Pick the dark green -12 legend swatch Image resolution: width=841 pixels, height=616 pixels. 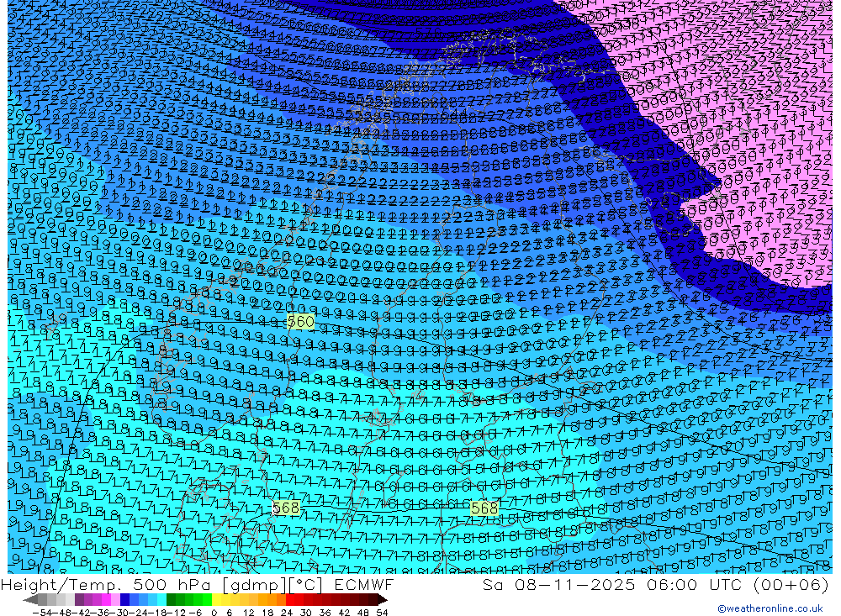point(171,600)
